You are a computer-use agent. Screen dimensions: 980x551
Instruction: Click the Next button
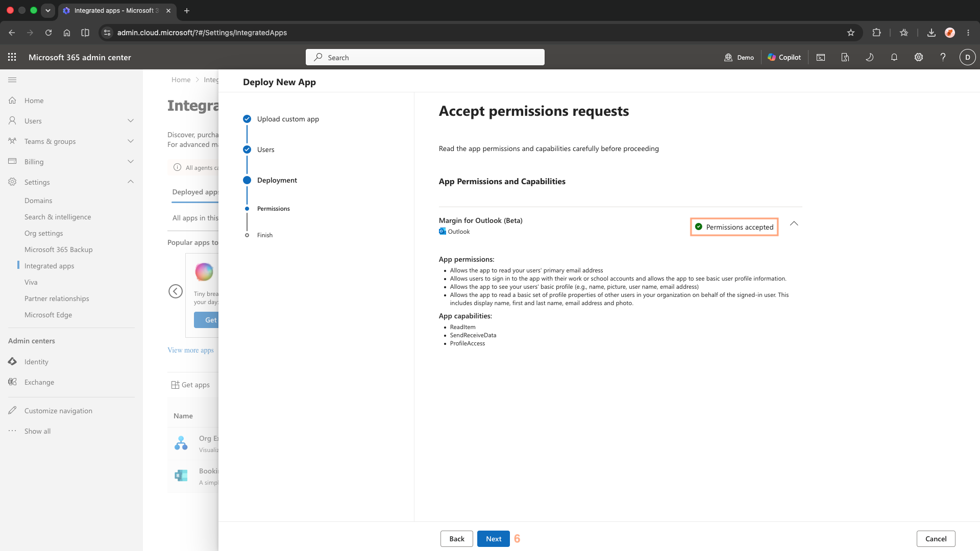[494, 539]
